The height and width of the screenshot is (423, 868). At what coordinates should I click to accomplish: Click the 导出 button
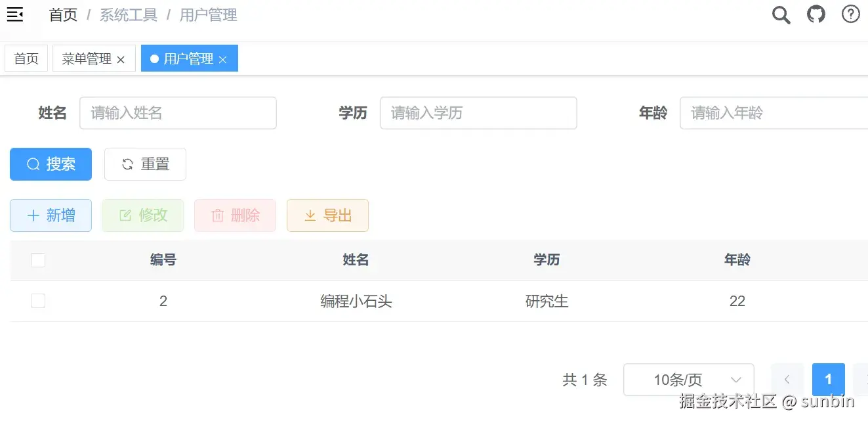[327, 215]
